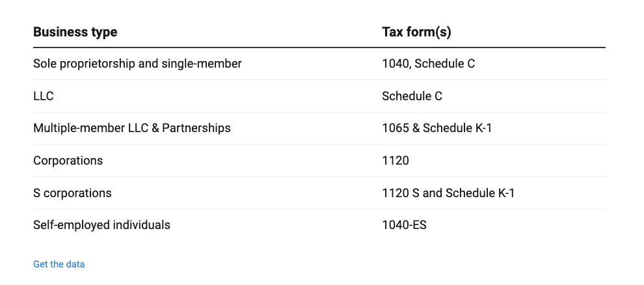This screenshot has width=644, height=285.
Task: Click the "Schedule C" cell in the LLC row
Action: coord(412,96)
